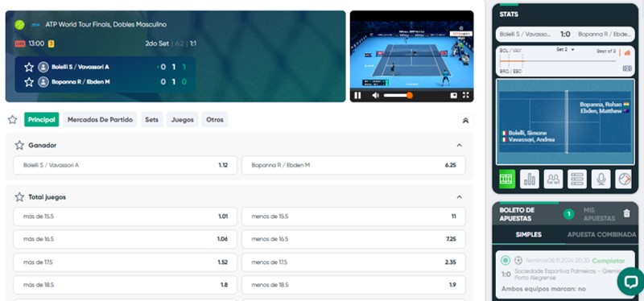Adjust the video volume slider
Image resolution: width=644 pixels, height=301 pixels.
tap(398, 95)
